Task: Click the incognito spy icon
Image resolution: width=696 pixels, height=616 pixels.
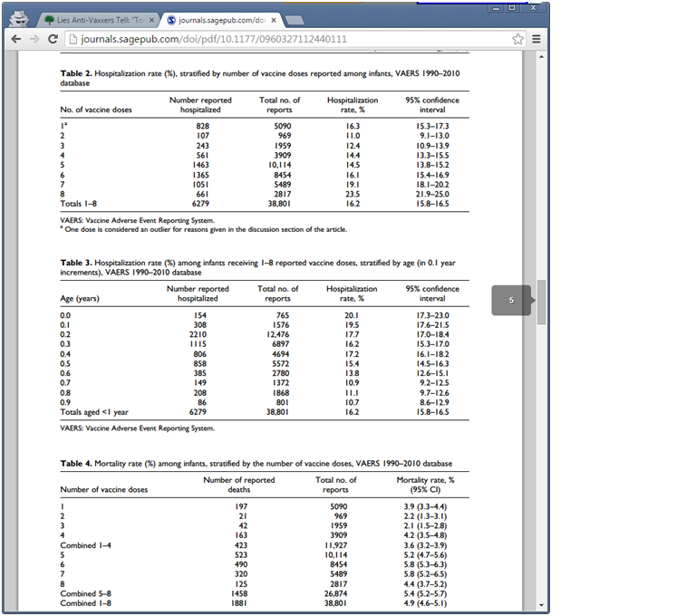Action: pos(19,19)
